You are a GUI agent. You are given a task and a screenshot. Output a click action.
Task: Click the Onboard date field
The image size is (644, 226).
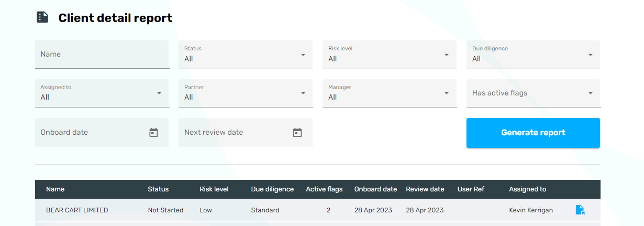point(102,132)
